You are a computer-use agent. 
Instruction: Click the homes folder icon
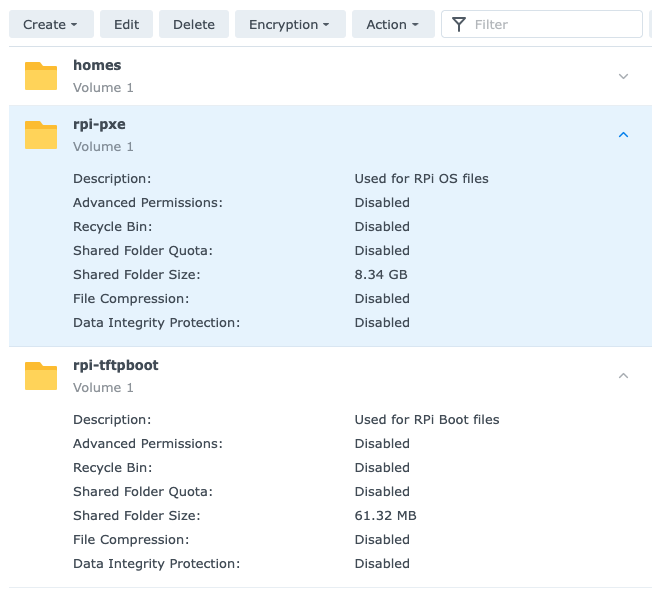(41, 76)
